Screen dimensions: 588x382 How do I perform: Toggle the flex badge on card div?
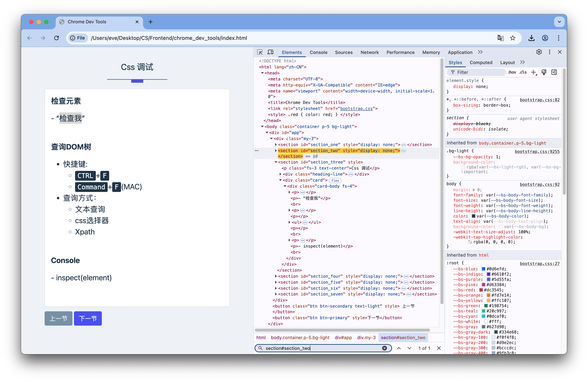335,180
